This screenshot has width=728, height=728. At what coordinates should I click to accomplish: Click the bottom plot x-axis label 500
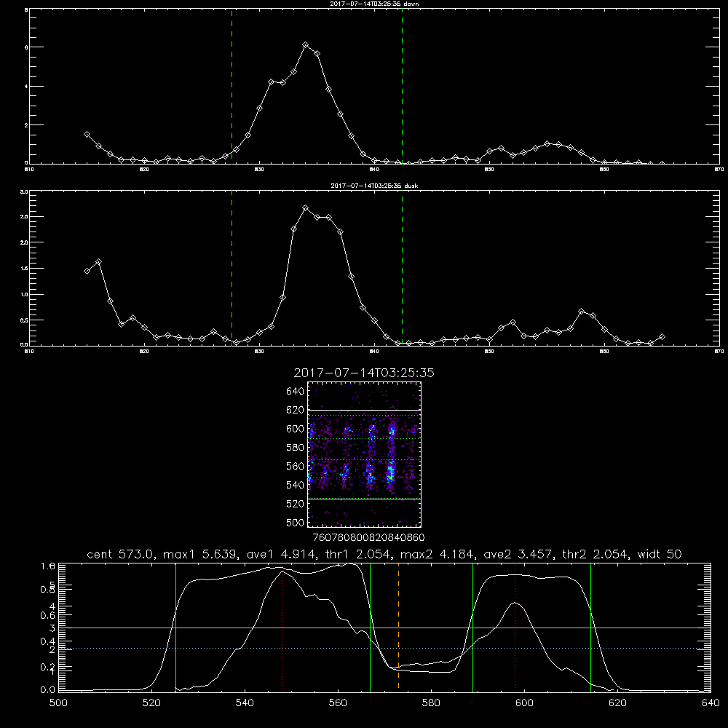[x=58, y=703]
